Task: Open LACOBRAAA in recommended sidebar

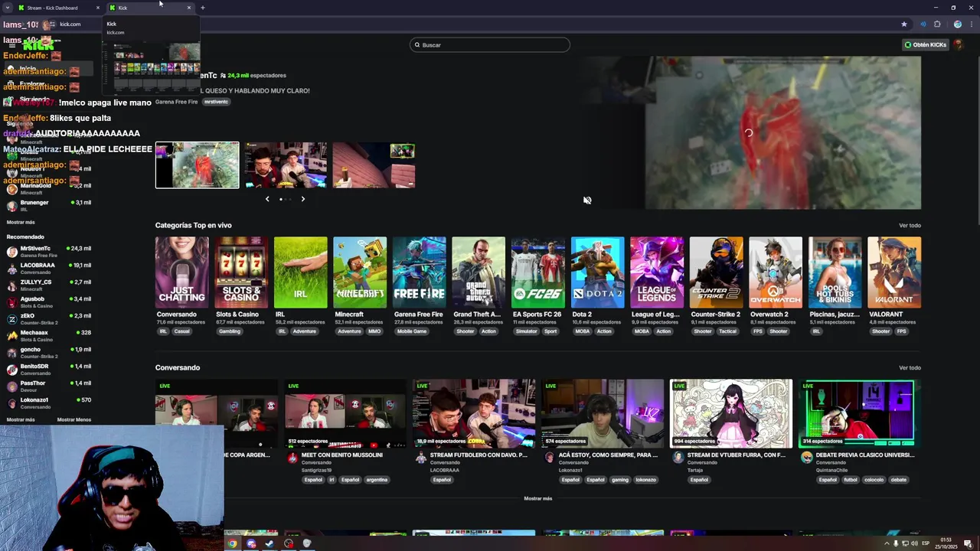Action: tap(48, 268)
